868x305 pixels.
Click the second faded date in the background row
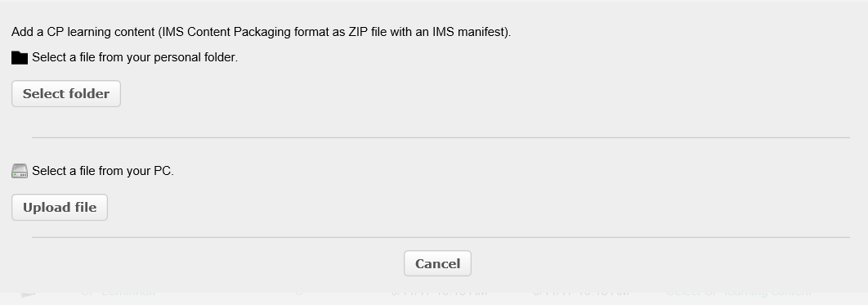pyautogui.click(x=580, y=292)
